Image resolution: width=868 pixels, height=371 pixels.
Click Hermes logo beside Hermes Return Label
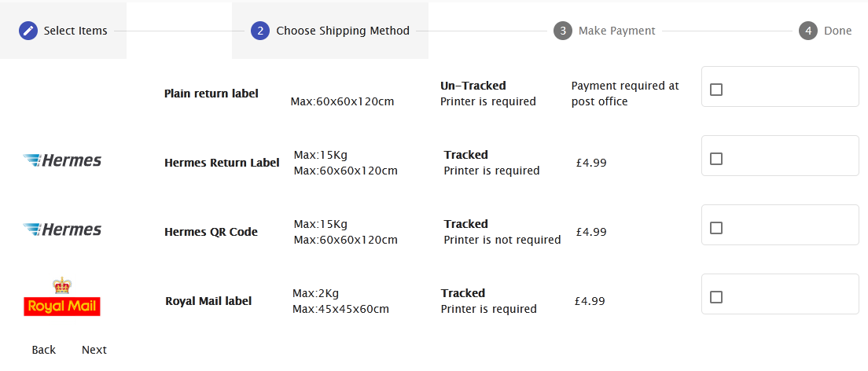[x=62, y=160]
